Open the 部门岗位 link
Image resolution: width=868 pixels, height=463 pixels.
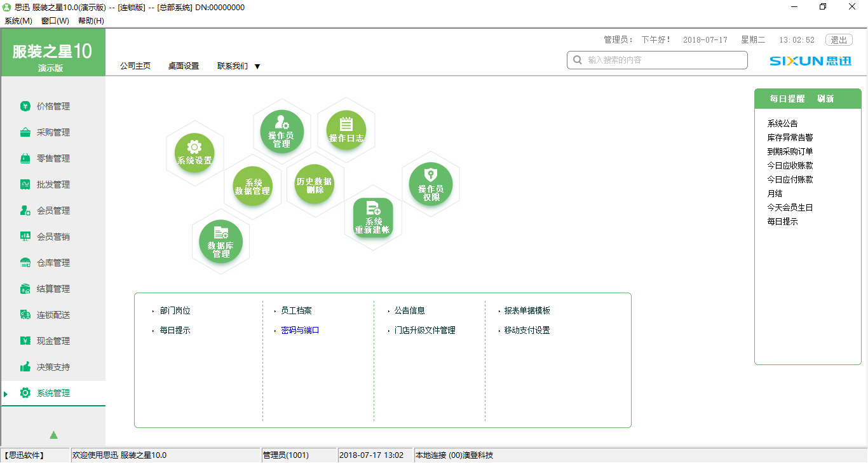point(175,311)
